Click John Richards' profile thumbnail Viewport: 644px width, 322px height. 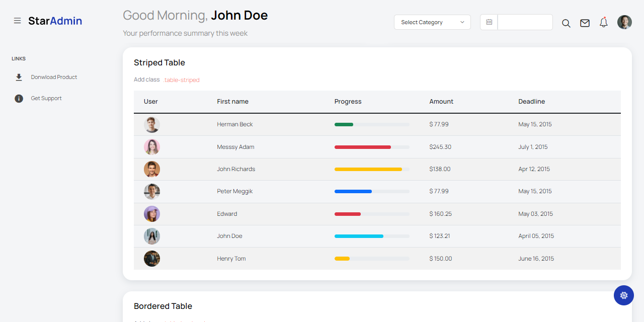(151, 169)
